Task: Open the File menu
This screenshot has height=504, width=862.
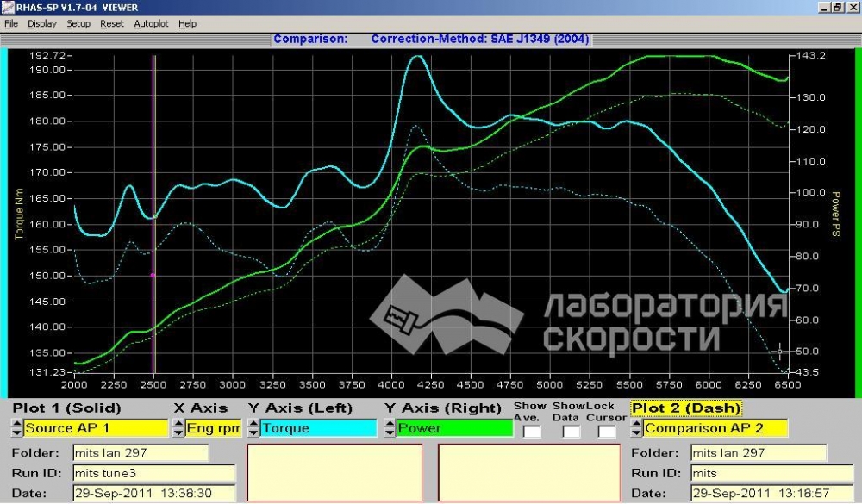Action: (11, 24)
